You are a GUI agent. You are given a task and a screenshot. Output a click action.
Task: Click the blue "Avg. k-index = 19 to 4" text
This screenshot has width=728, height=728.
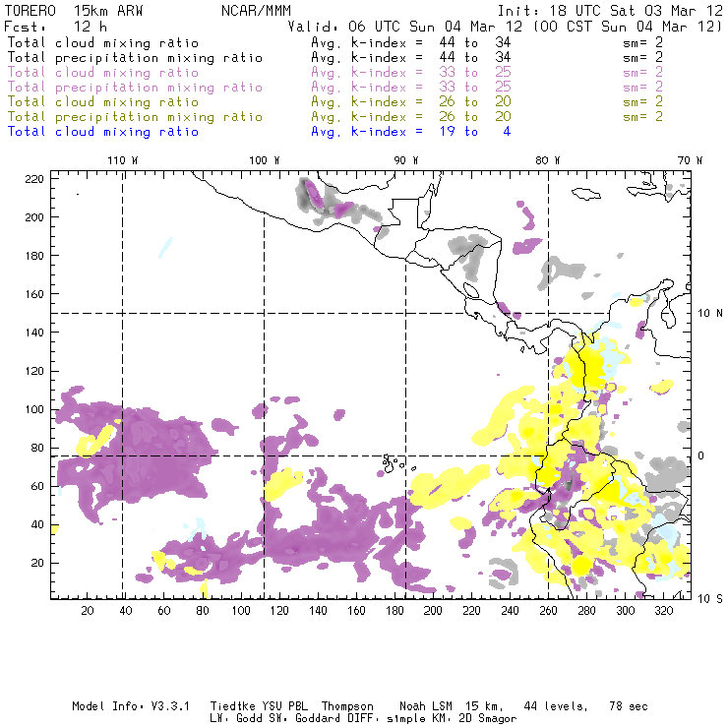click(411, 132)
